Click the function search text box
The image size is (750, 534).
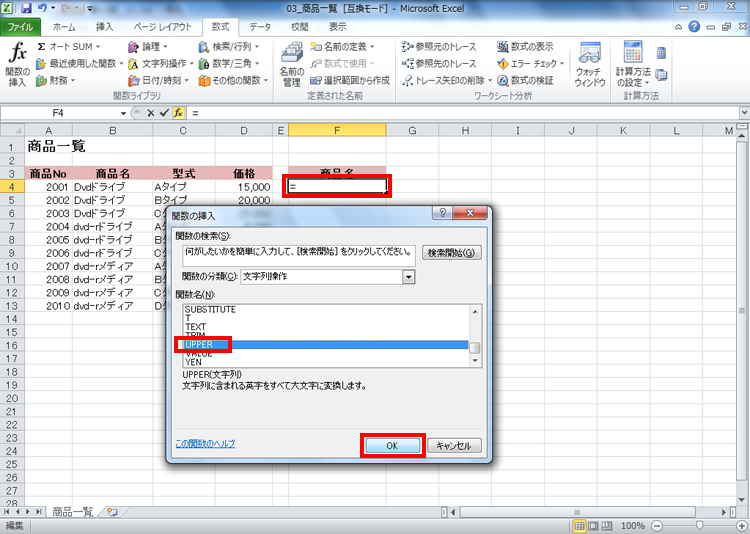(x=299, y=256)
